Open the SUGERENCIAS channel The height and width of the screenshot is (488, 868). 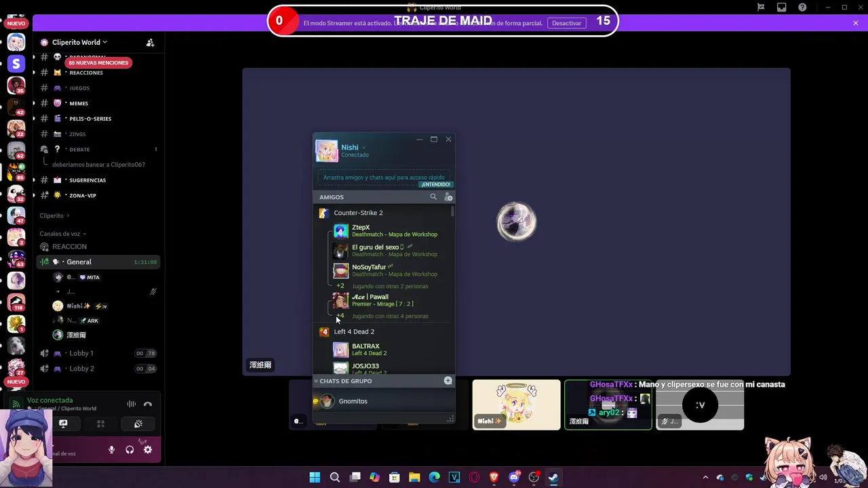pyautogui.click(x=98, y=180)
